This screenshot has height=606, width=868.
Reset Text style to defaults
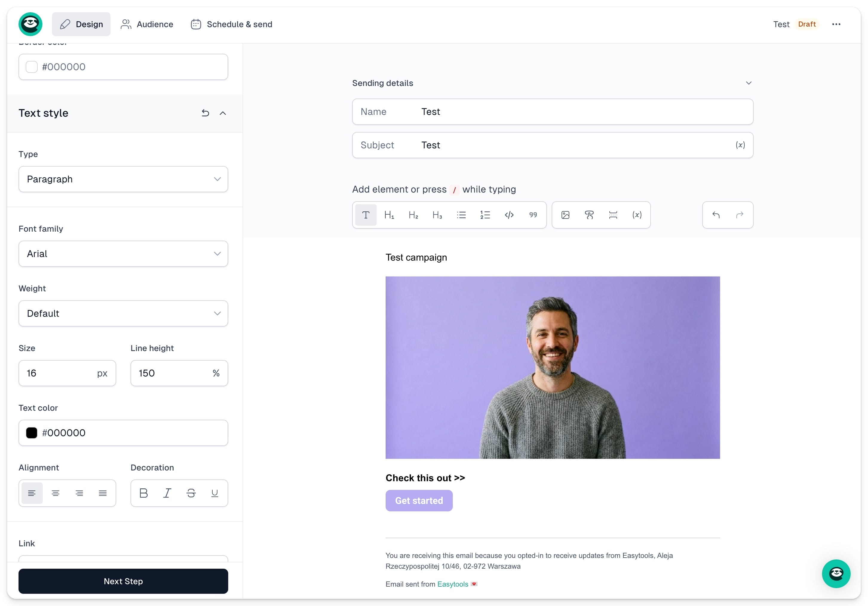[x=205, y=113]
